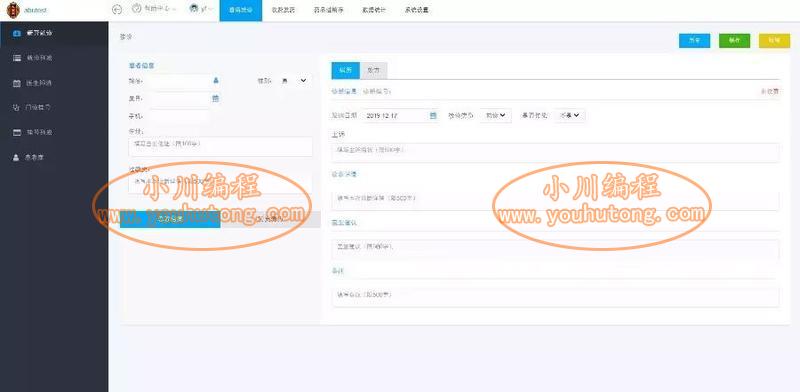Click the person sidebar icon
Screen dimensions: 800x392
(17, 158)
